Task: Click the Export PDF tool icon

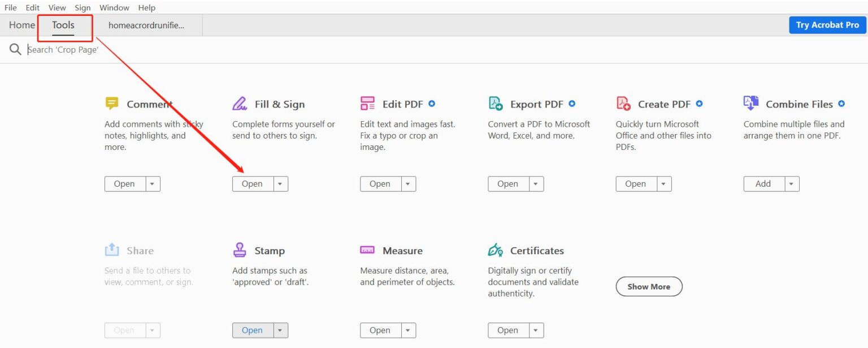Action: coord(496,104)
